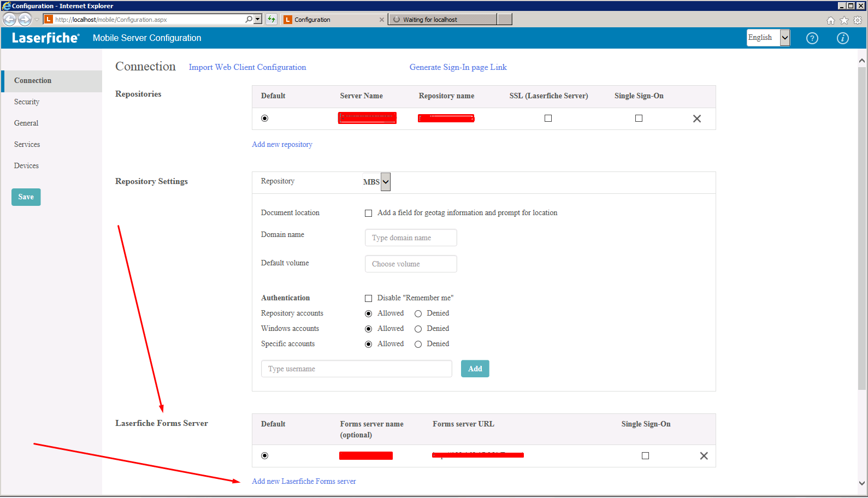Open the Connection section
Image resolution: width=868 pixels, height=498 pixels.
51,81
